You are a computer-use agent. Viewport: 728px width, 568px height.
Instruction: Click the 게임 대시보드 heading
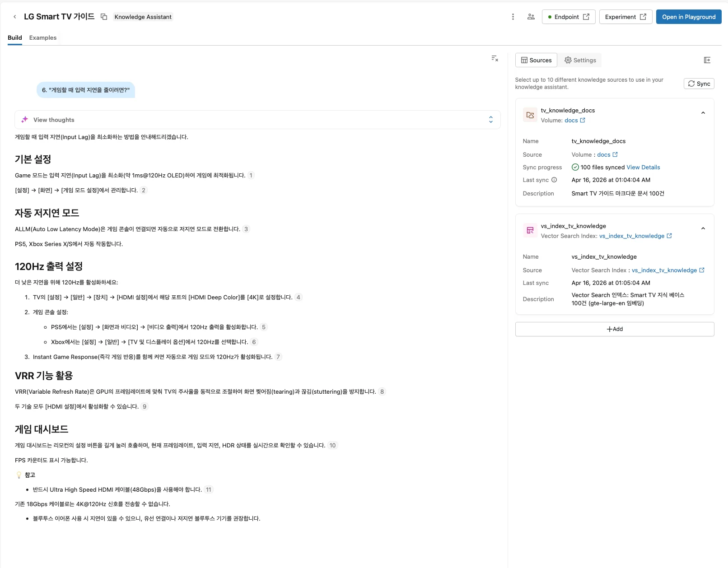click(42, 429)
